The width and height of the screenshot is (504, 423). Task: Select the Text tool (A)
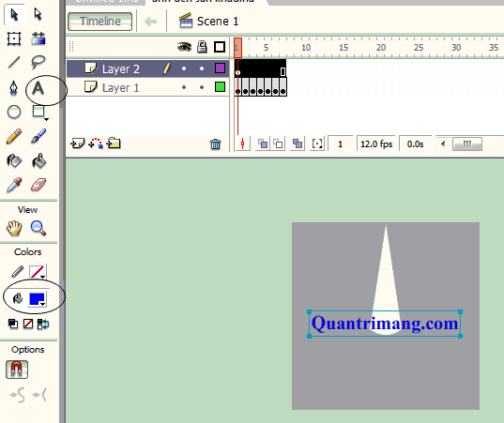(38, 88)
